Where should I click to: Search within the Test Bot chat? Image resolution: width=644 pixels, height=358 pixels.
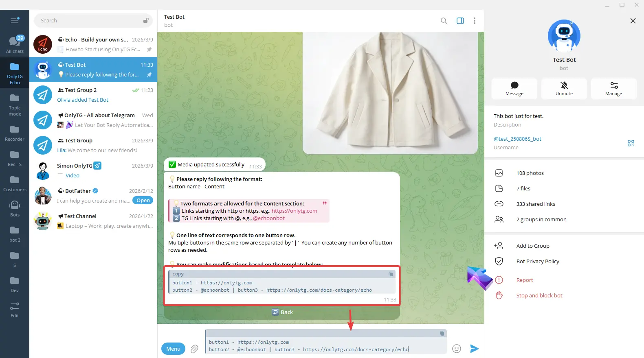pos(444,21)
